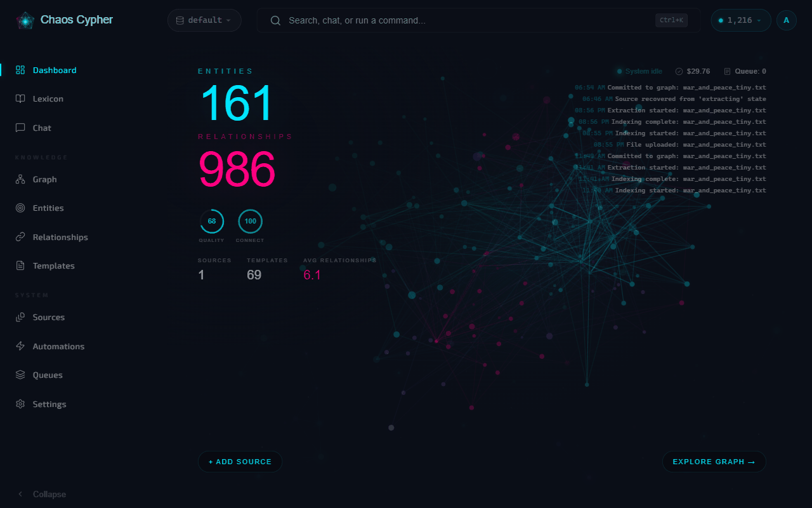The height and width of the screenshot is (508, 812).
Task: Click the Chaos Cypher title text
Action: coord(77,20)
